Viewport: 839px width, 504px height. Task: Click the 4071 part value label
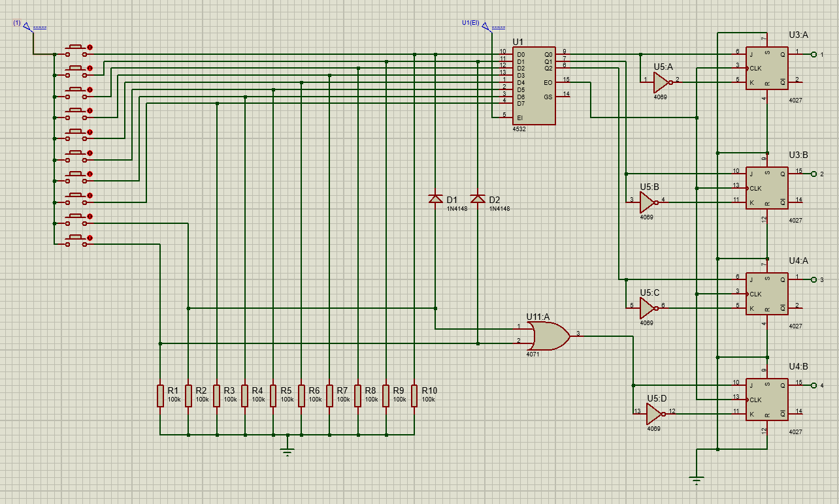pyautogui.click(x=533, y=354)
